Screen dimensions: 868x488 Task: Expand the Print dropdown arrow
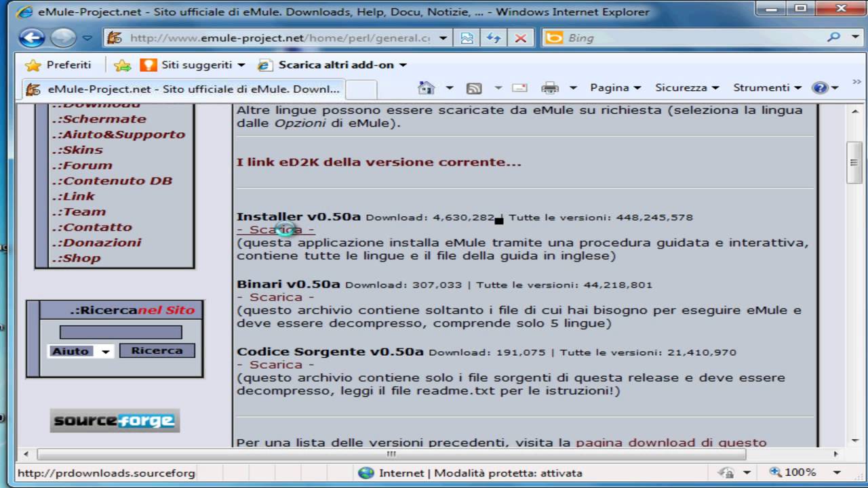(x=573, y=88)
